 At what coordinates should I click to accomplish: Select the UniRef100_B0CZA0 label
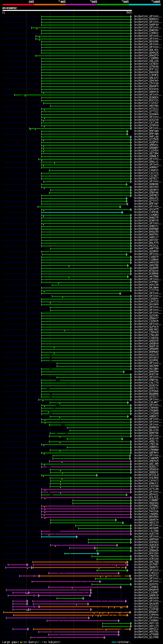coord(146,553)
